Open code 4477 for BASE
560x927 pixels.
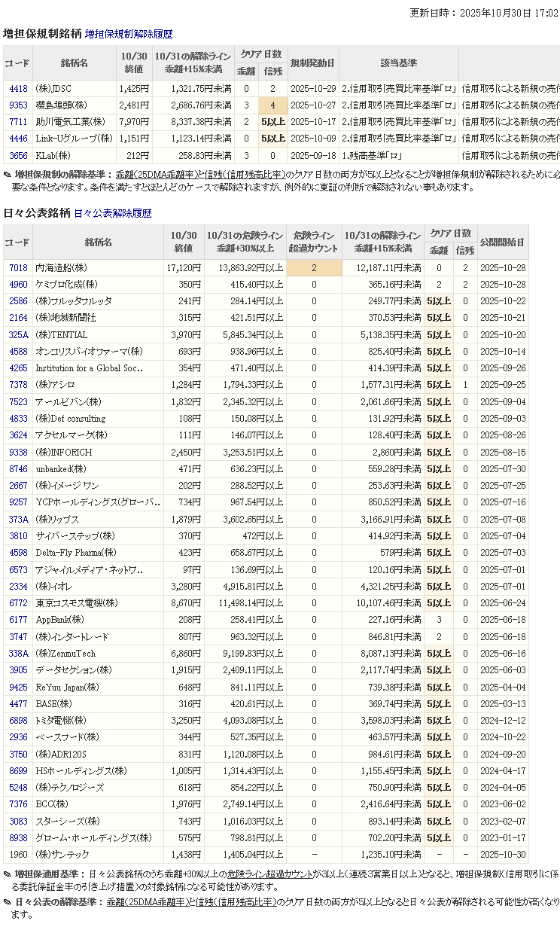coord(18,704)
